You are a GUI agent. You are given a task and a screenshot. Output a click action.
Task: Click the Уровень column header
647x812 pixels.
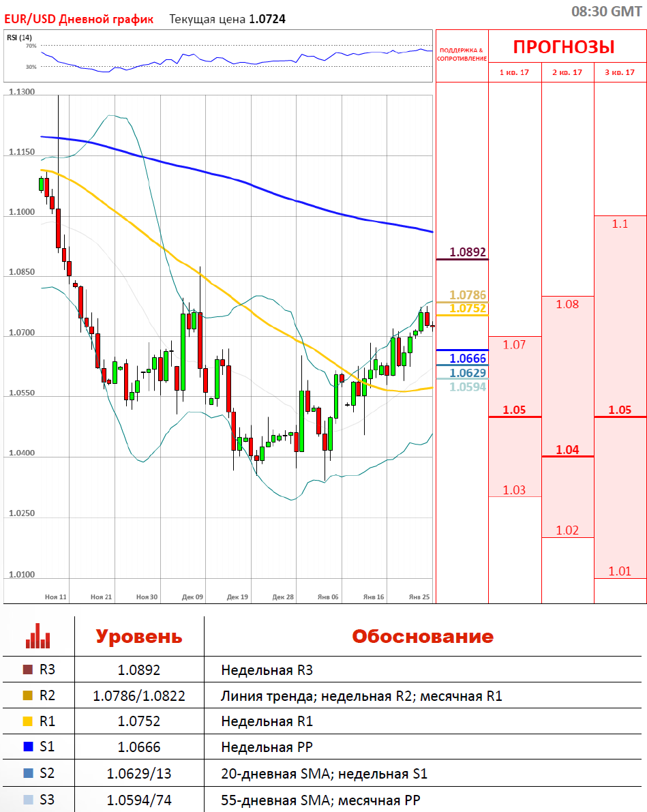tap(139, 637)
